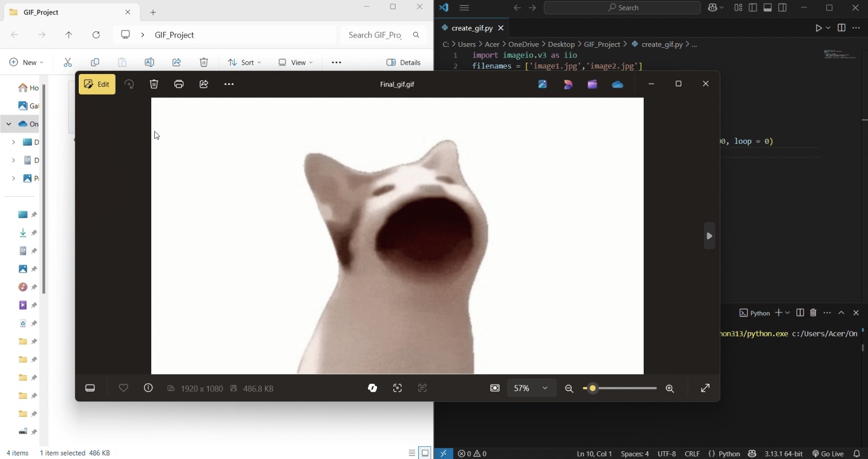The height and width of the screenshot is (459, 868).
Task: Share the GIF from Photos toolbar
Action: (204, 84)
